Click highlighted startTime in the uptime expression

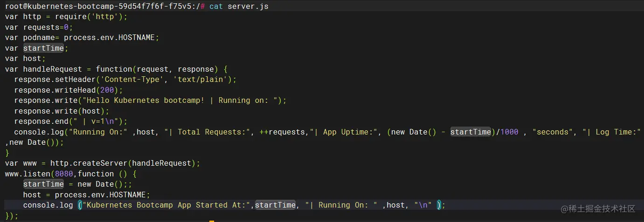point(471,132)
